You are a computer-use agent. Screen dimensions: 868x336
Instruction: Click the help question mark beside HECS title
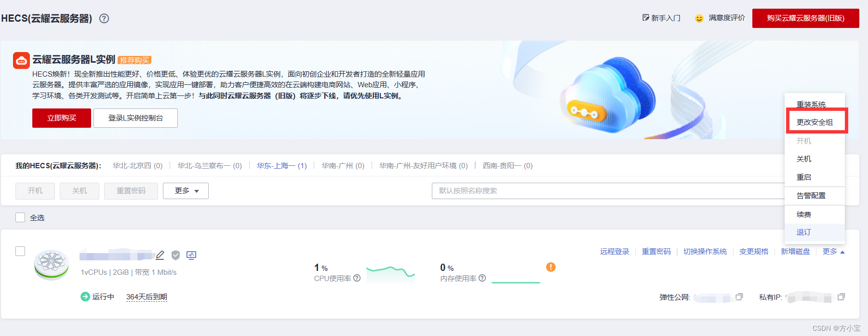coord(104,18)
